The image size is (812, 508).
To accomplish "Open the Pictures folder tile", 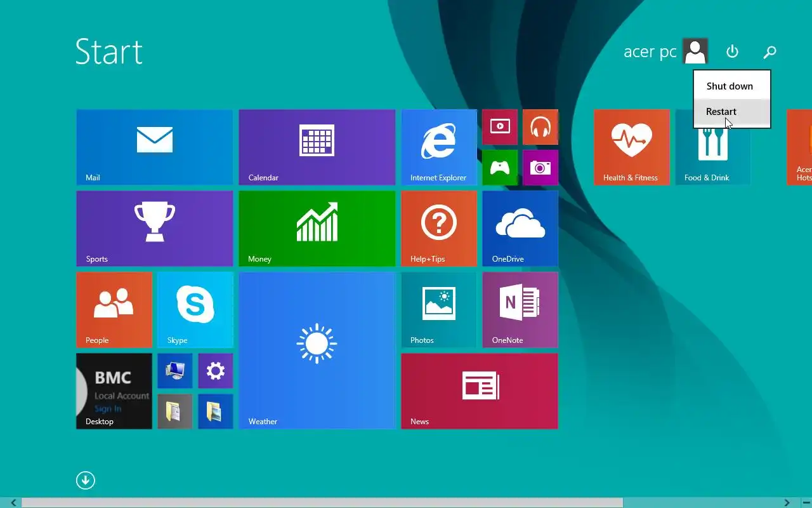I will pos(216,411).
